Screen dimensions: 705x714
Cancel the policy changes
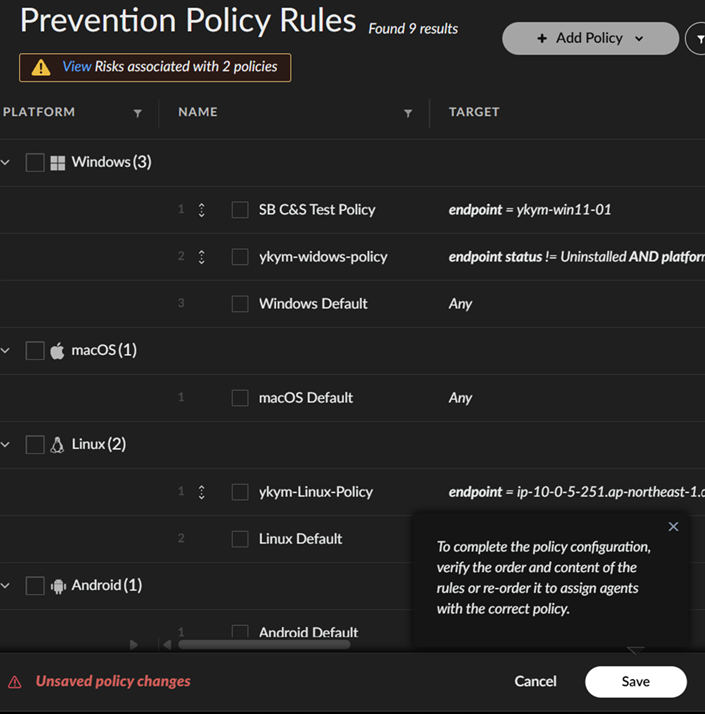pyautogui.click(x=535, y=681)
